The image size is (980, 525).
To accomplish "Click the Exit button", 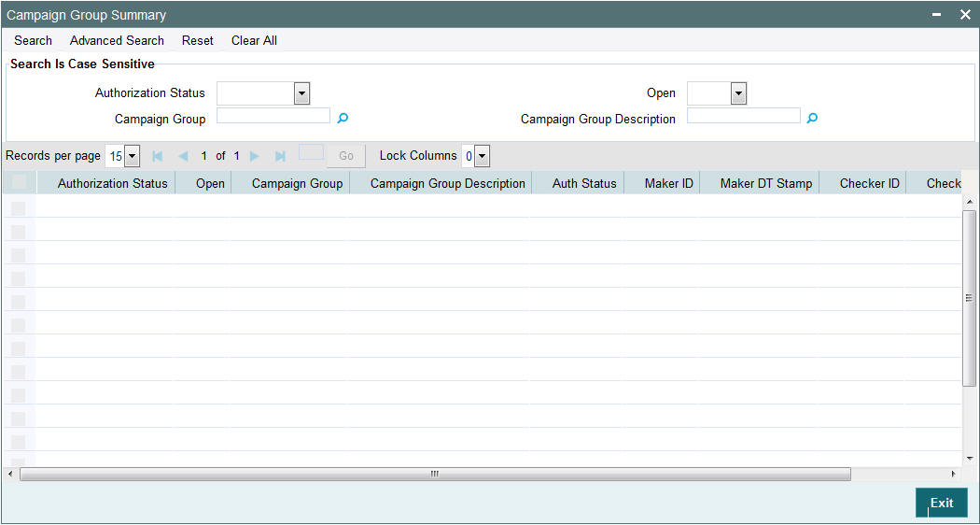I will (941, 503).
